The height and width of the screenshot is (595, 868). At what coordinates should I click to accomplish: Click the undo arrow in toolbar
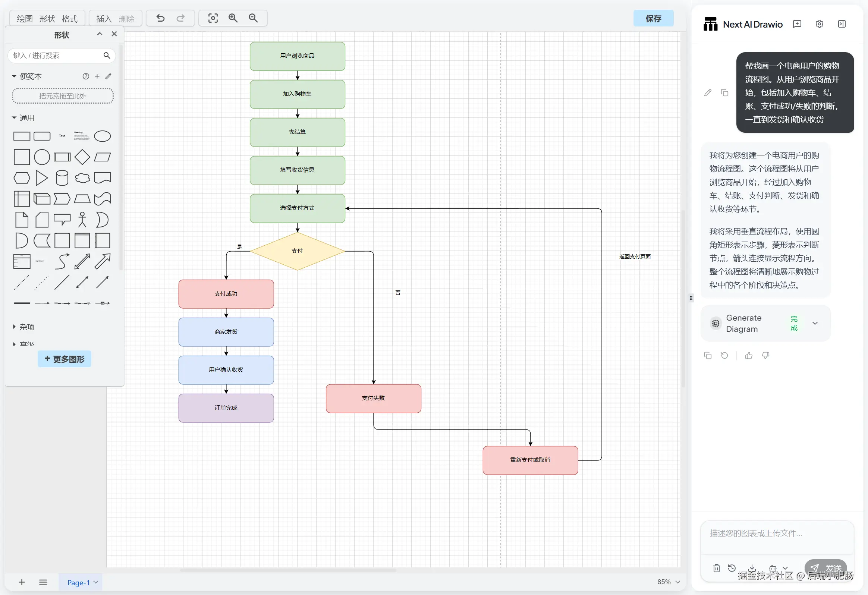(x=161, y=18)
